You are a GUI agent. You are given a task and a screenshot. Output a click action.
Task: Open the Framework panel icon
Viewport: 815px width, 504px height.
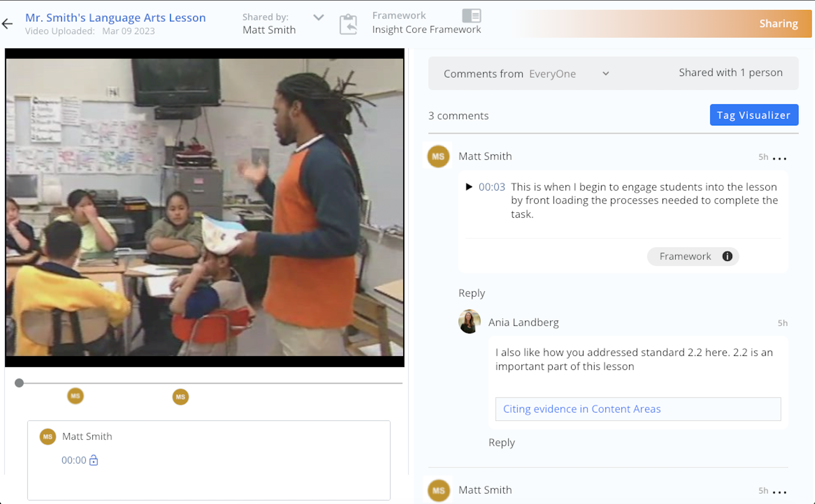(471, 16)
